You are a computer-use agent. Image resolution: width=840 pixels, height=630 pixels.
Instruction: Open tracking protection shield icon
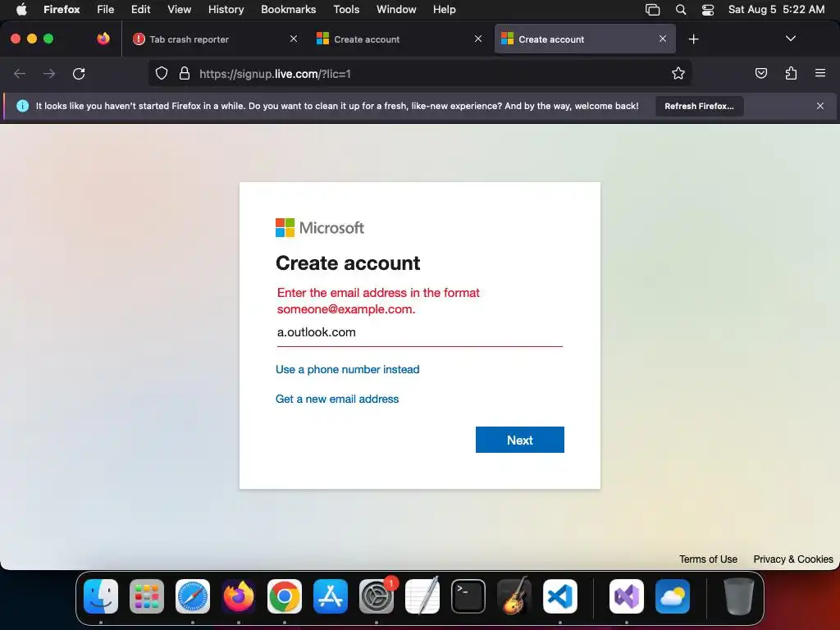162,73
